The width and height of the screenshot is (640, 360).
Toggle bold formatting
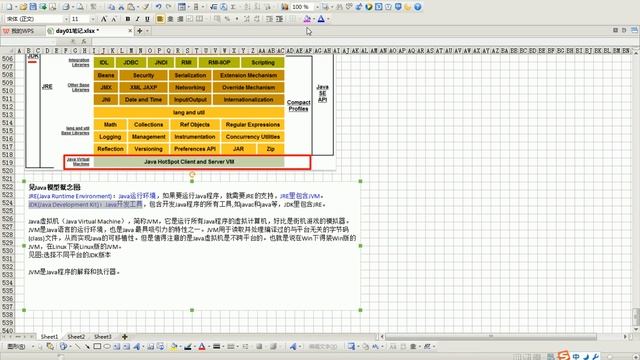128,19
